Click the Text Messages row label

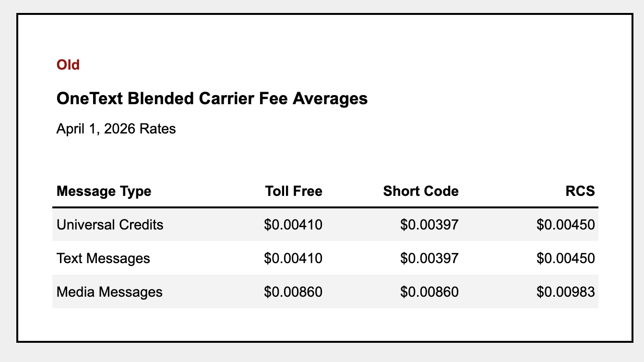pos(103,258)
